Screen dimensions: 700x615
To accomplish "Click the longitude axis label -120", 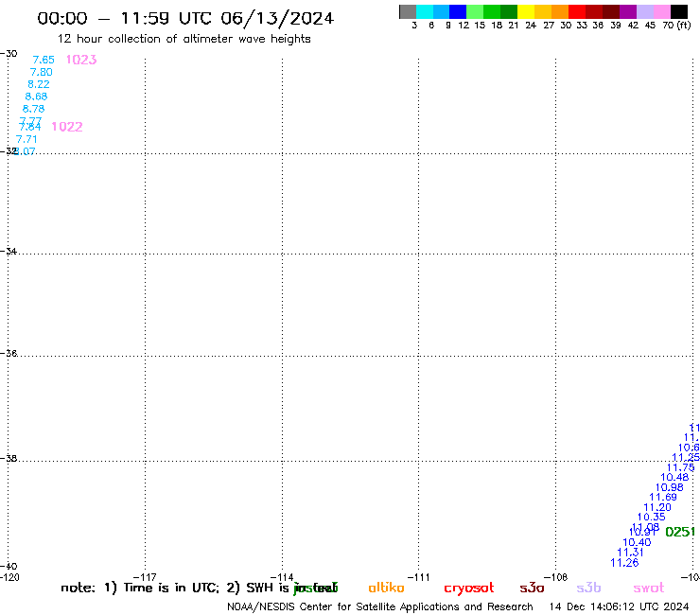I will (9, 577).
